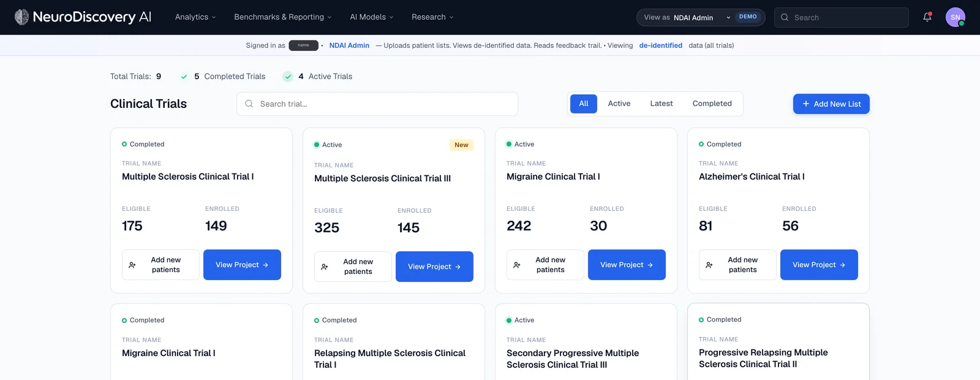Click the Completed status dot on Alzheimer's card

click(701, 144)
